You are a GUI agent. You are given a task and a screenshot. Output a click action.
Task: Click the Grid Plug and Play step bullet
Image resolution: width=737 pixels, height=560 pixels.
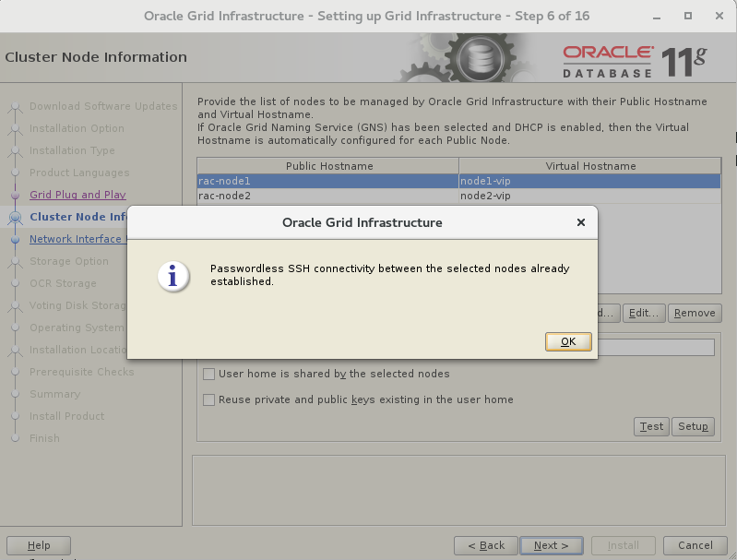tap(15, 195)
